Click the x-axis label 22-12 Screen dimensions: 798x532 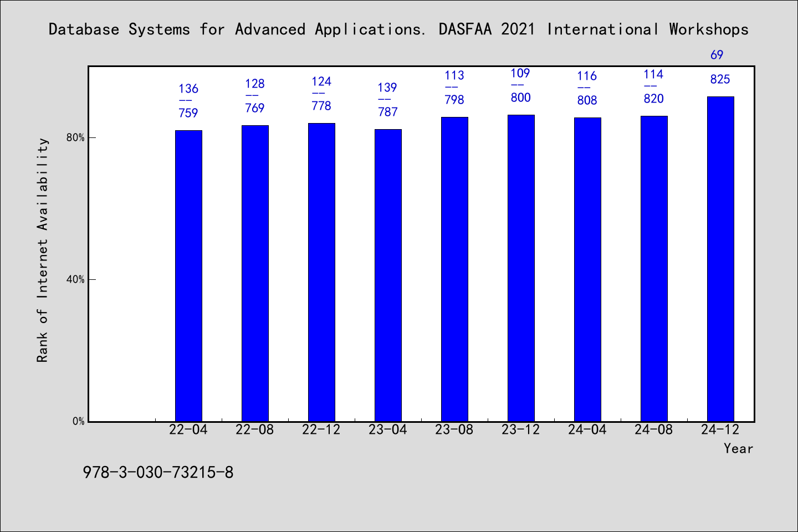coord(321,429)
